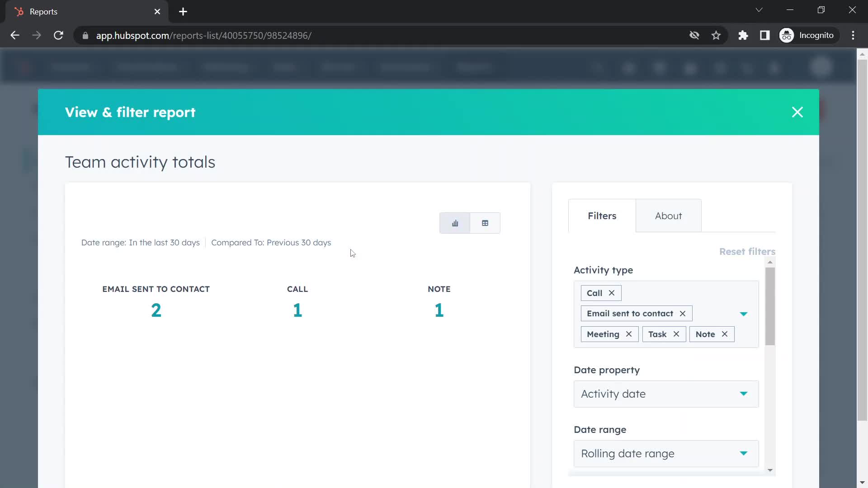Click Reset filters link
Viewport: 868px width, 488px height.
pyautogui.click(x=748, y=251)
